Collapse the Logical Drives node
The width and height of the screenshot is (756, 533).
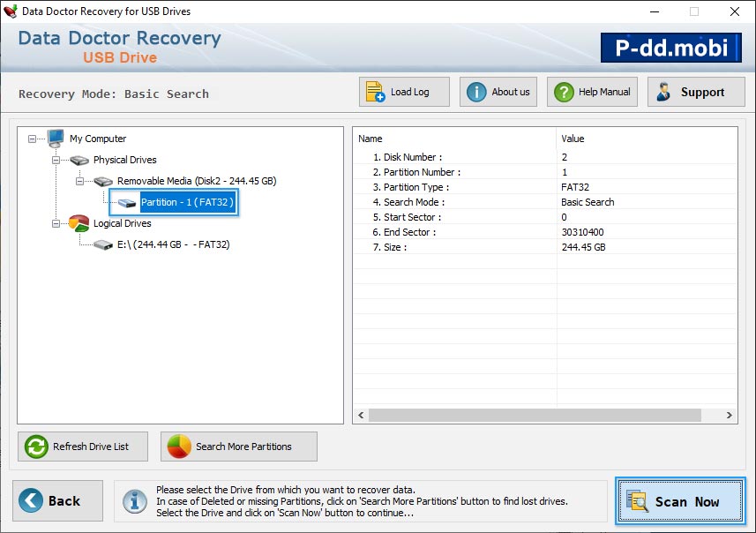[x=56, y=224]
